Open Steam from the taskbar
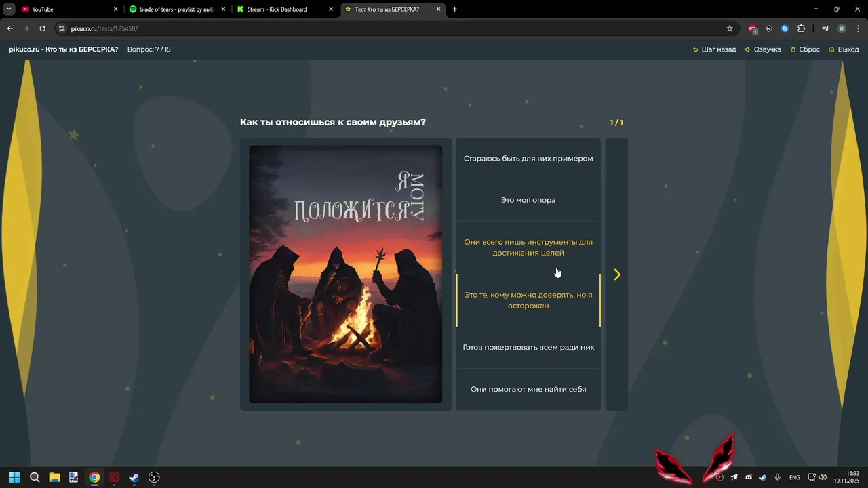Screen dimensions: 868x488 134,477
